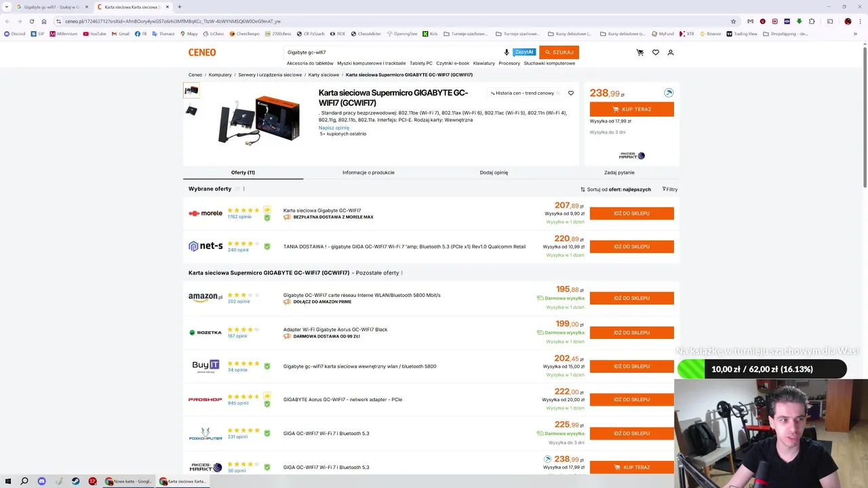The height and width of the screenshot is (488, 868).
Task: Open the shopping cart icon
Action: [x=639, y=52]
